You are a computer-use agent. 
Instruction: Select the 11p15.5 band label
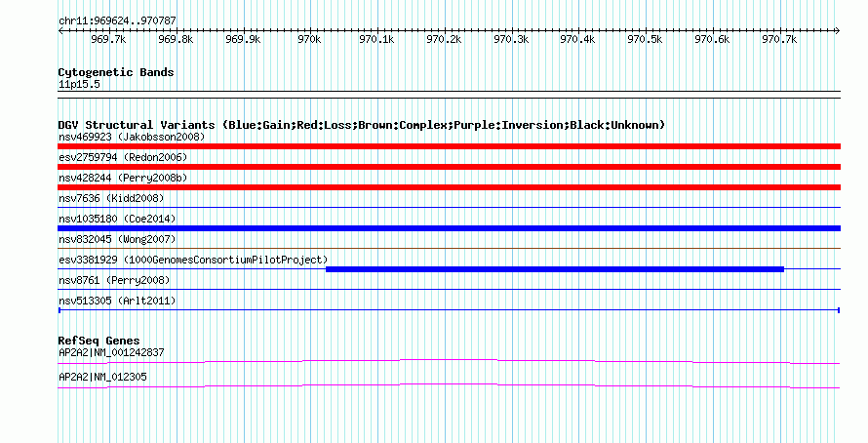point(79,85)
